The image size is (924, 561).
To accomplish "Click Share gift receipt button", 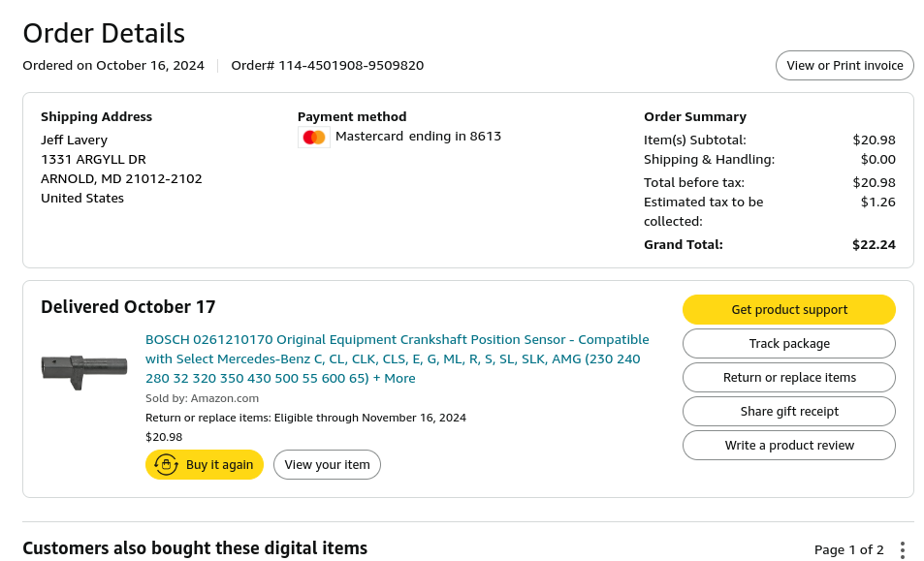I will (788, 412).
